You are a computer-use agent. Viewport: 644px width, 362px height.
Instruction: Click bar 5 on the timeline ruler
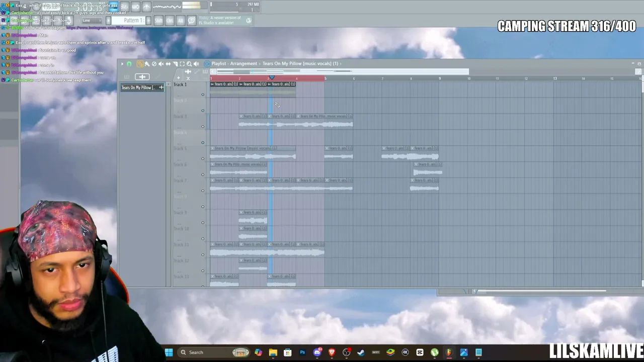click(325, 78)
